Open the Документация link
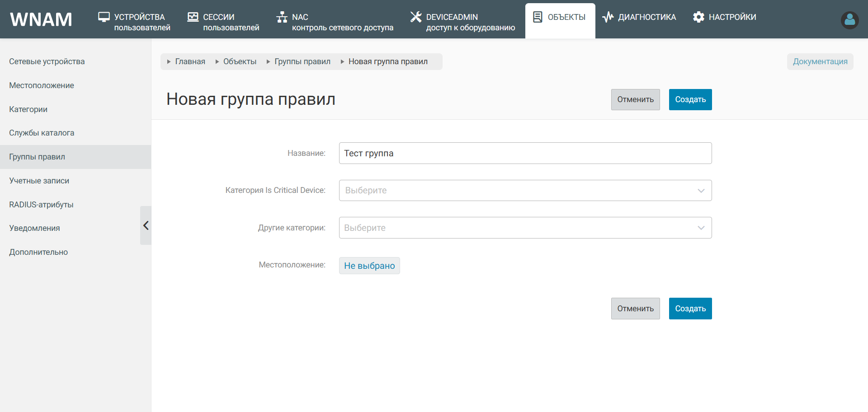This screenshot has height=412, width=868. (820, 61)
